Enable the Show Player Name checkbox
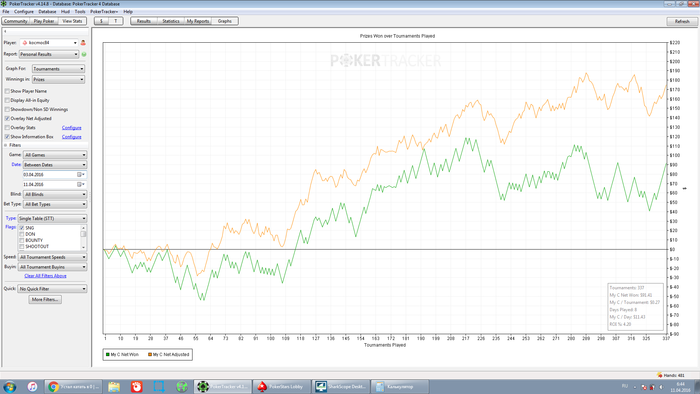This screenshot has width=700, height=394. pyautogui.click(x=7, y=91)
